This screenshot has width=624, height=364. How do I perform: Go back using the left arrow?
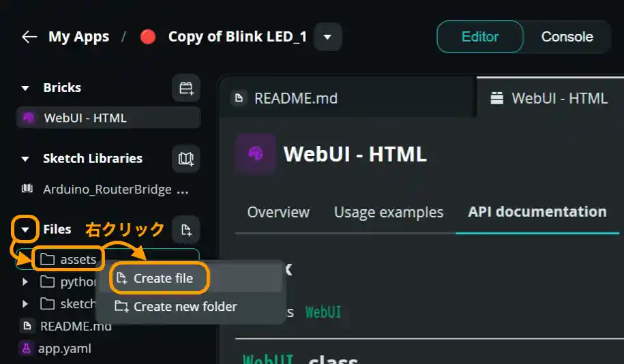click(29, 37)
